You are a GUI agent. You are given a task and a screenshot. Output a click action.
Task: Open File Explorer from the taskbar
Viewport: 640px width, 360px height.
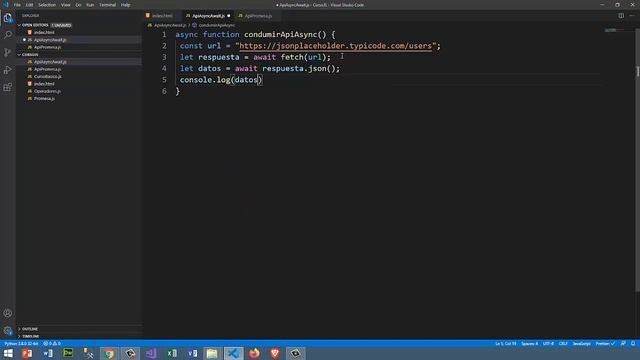[x=212, y=353]
